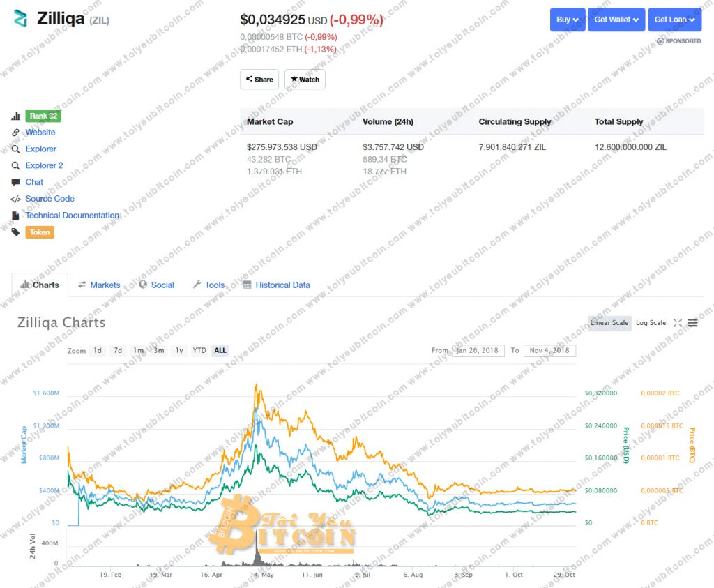Open the Explorer 2 link

tap(44, 165)
